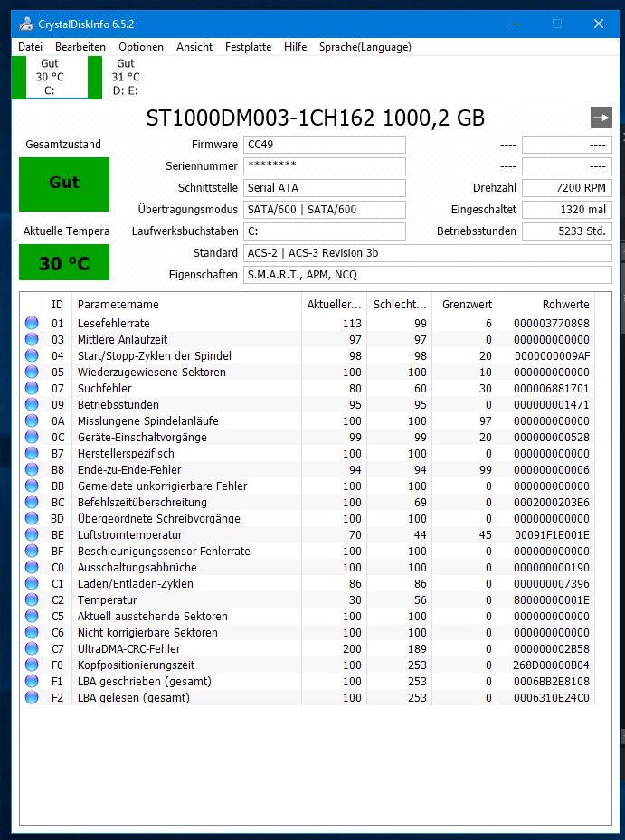Click the status orb for Herstellerspezifisch
Viewport: 625px width, 840px height.
click(32, 453)
